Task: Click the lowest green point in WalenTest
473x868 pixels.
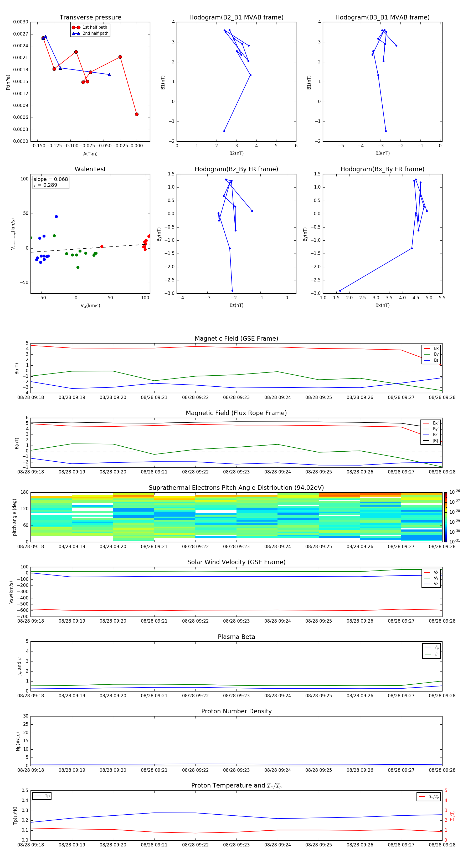Action: click(78, 267)
